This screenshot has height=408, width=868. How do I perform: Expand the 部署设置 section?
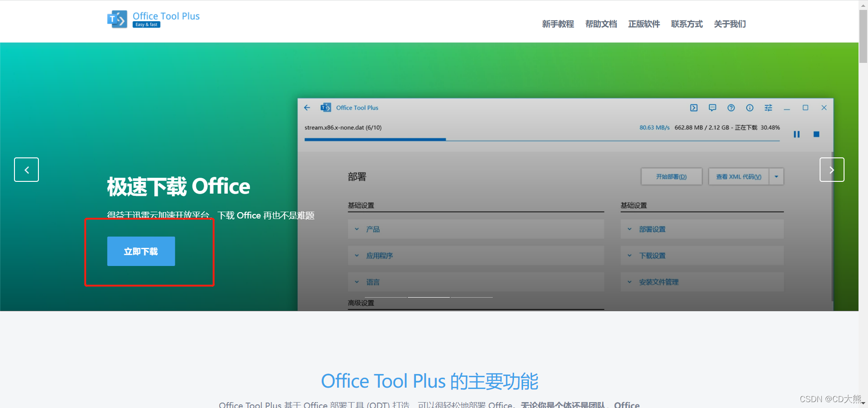(x=702, y=229)
